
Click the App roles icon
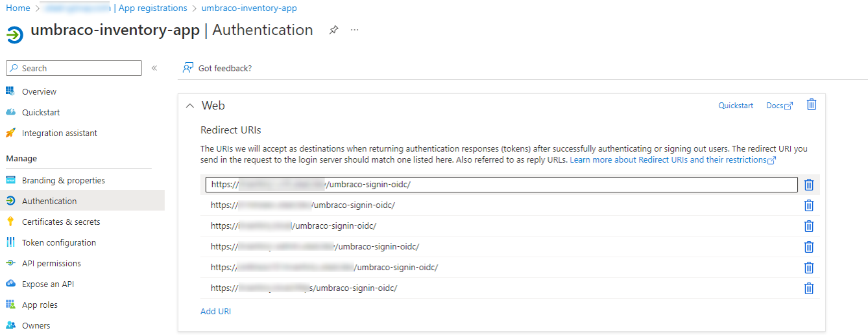pos(10,305)
